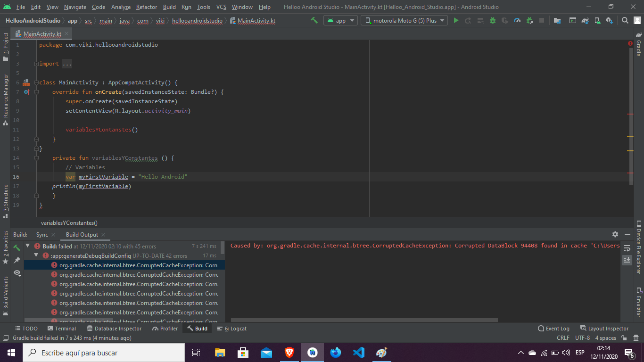Click the Stop square icon in toolbar

click(542, 20)
